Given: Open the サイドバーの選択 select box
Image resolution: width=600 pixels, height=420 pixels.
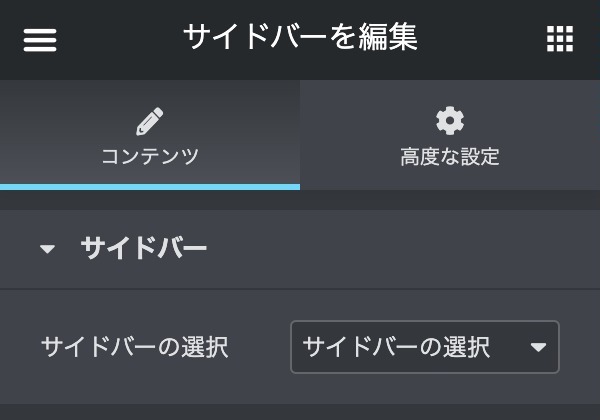Looking at the screenshot, I should coord(424,347).
